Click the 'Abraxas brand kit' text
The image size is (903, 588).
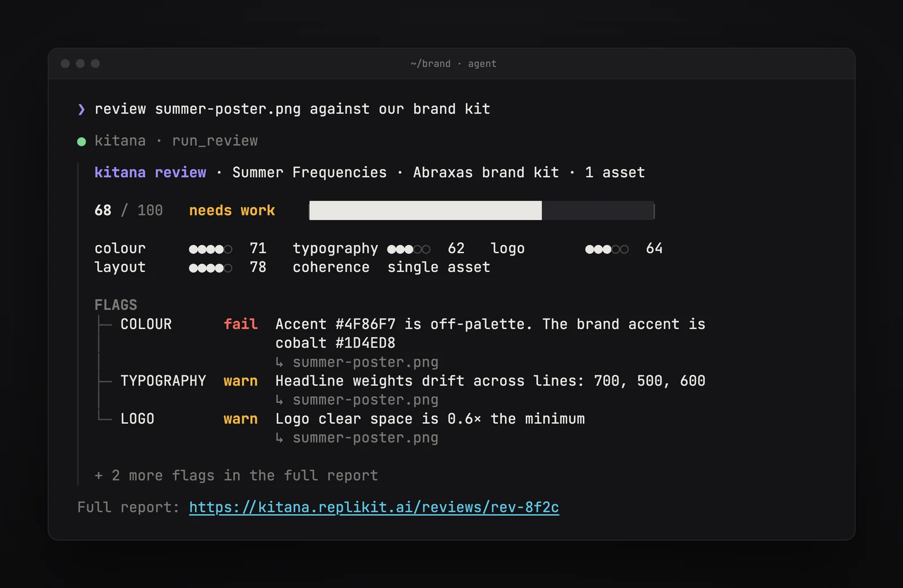pyautogui.click(x=486, y=172)
